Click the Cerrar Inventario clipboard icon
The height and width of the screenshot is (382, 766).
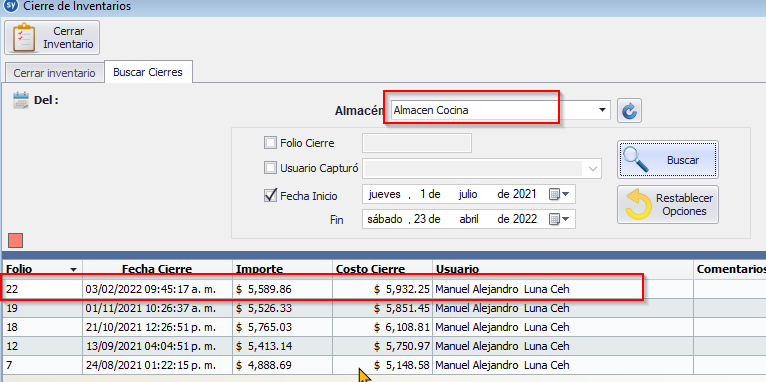(x=24, y=38)
